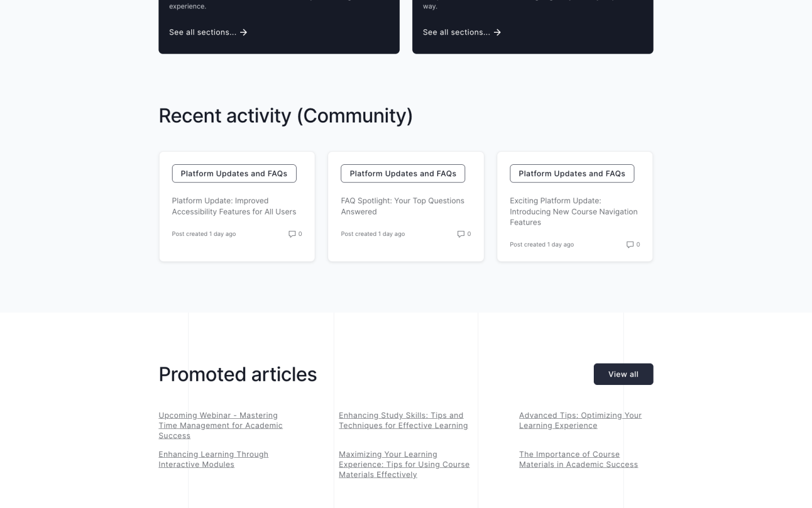Open left card's 'See all sections...' link
This screenshot has height=508, width=812.
pyautogui.click(x=202, y=33)
